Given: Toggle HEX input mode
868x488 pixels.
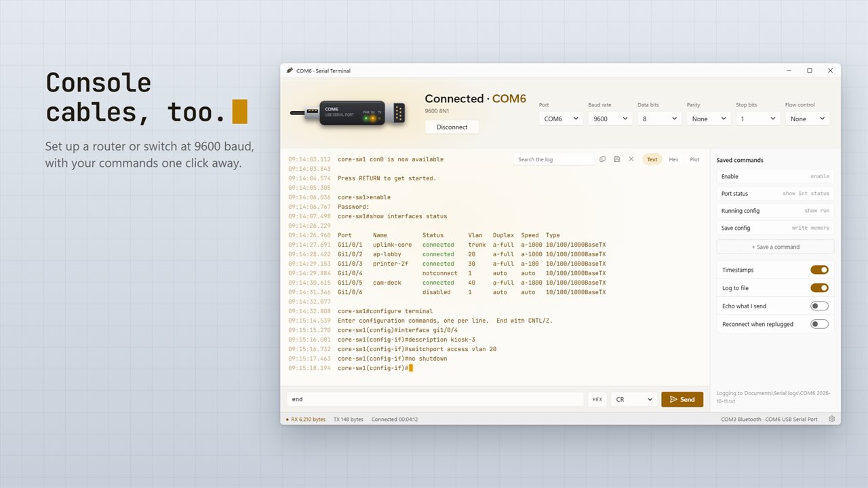Looking at the screenshot, I should (x=597, y=399).
